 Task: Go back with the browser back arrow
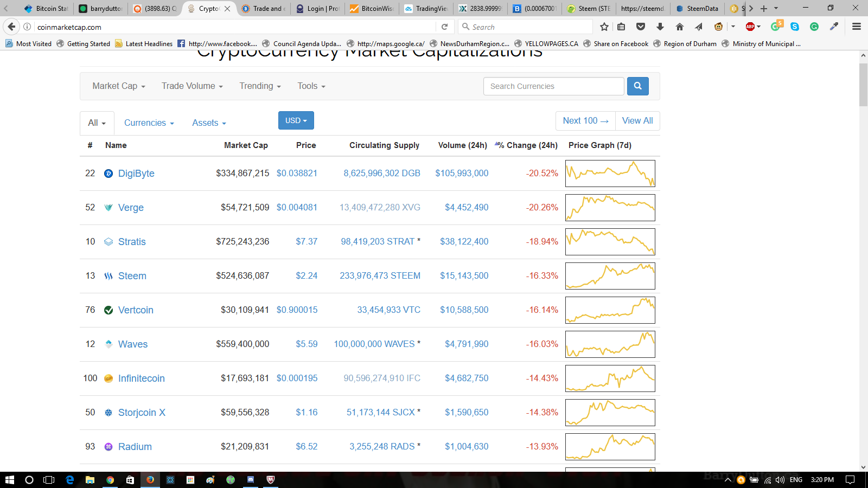[x=11, y=27]
